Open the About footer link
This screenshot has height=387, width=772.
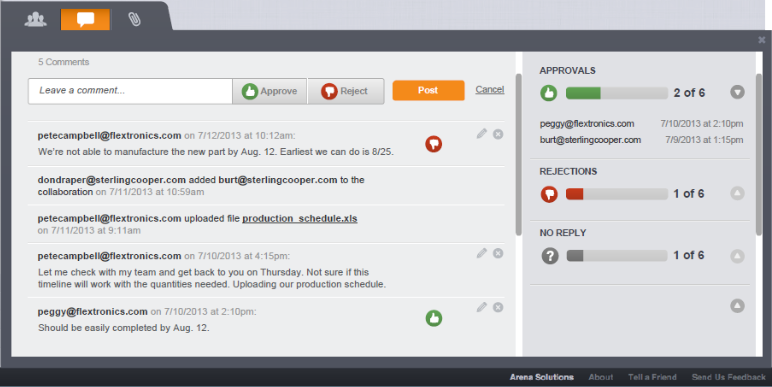click(601, 377)
